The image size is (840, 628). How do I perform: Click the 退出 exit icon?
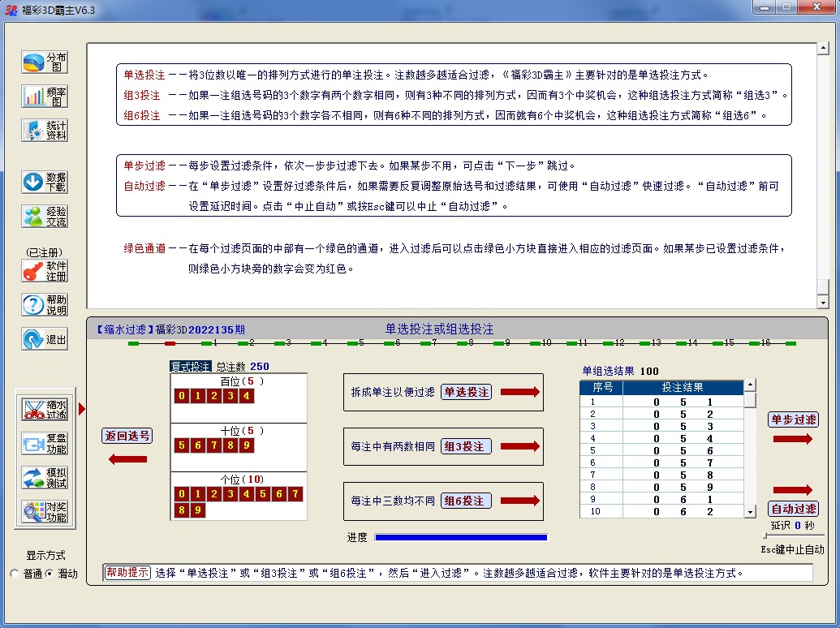pos(45,339)
